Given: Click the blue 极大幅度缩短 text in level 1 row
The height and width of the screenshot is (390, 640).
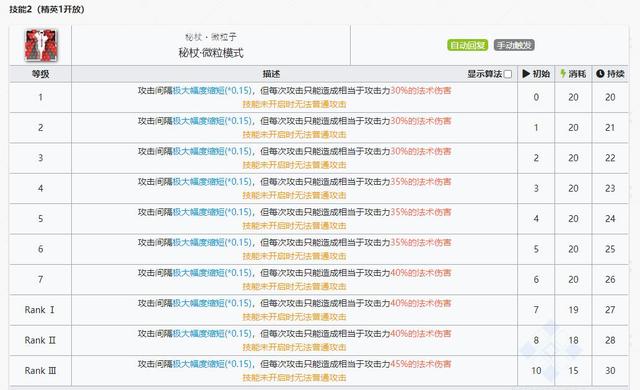Looking at the screenshot, I should pos(198,91).
